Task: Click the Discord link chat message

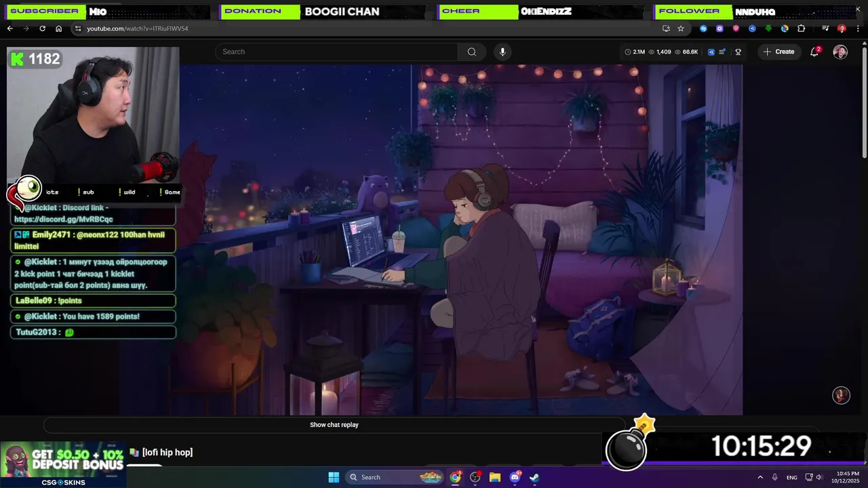Action: (94, 213)
